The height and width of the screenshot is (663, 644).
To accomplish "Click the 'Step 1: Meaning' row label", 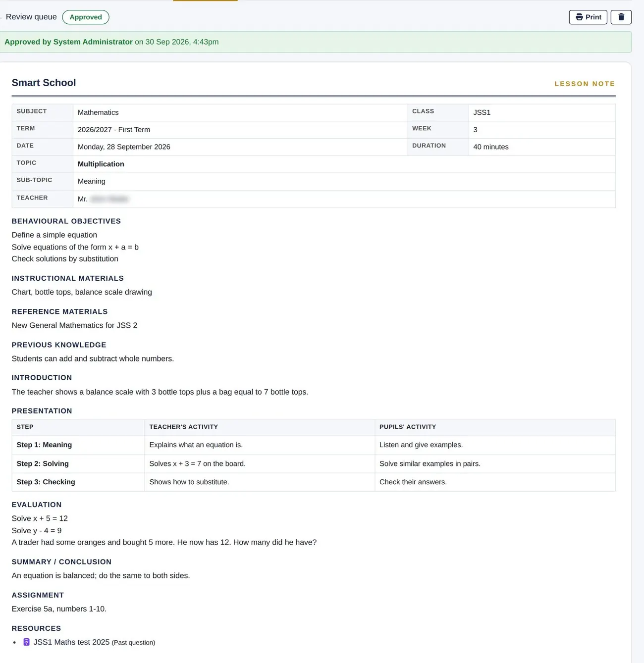I will (x=44, y=445).
